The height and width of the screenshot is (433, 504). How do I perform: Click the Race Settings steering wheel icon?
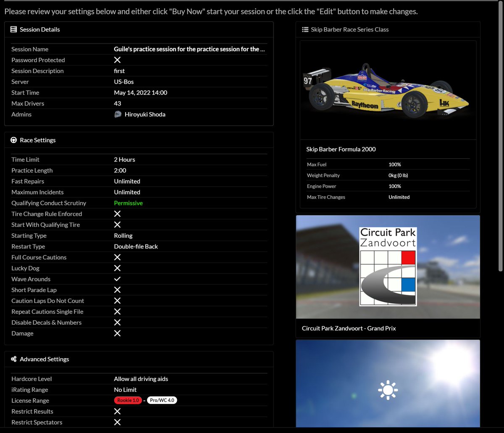point(13,140)
